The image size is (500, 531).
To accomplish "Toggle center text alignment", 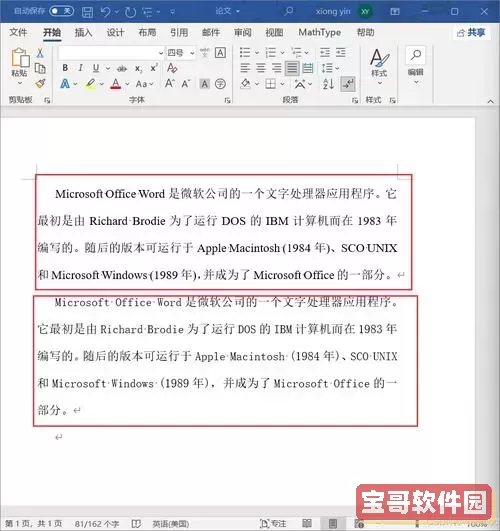I will coord(261,68).
